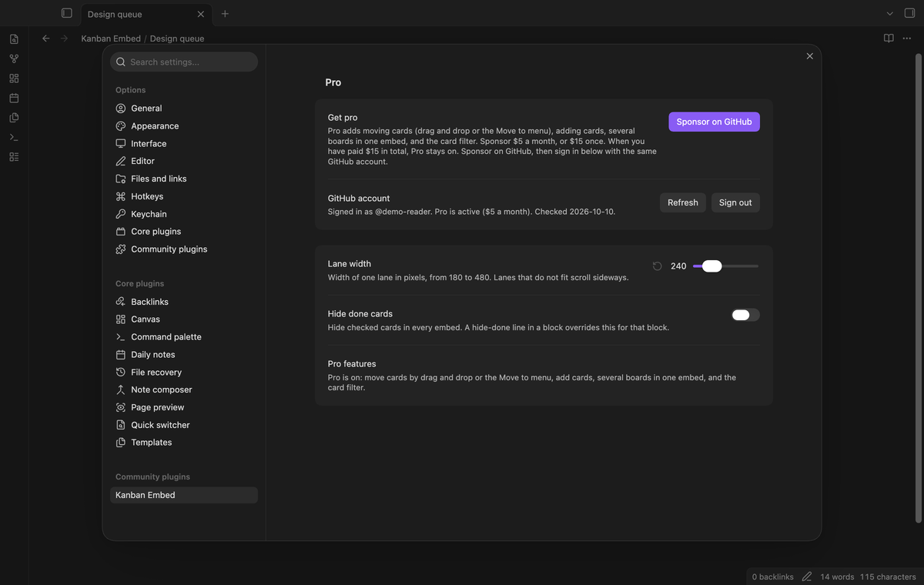Image resolution: width=924 pixels, height=585 pixels.
Task: Open graph view ribbon icon
Action: [x=14, y=58]
